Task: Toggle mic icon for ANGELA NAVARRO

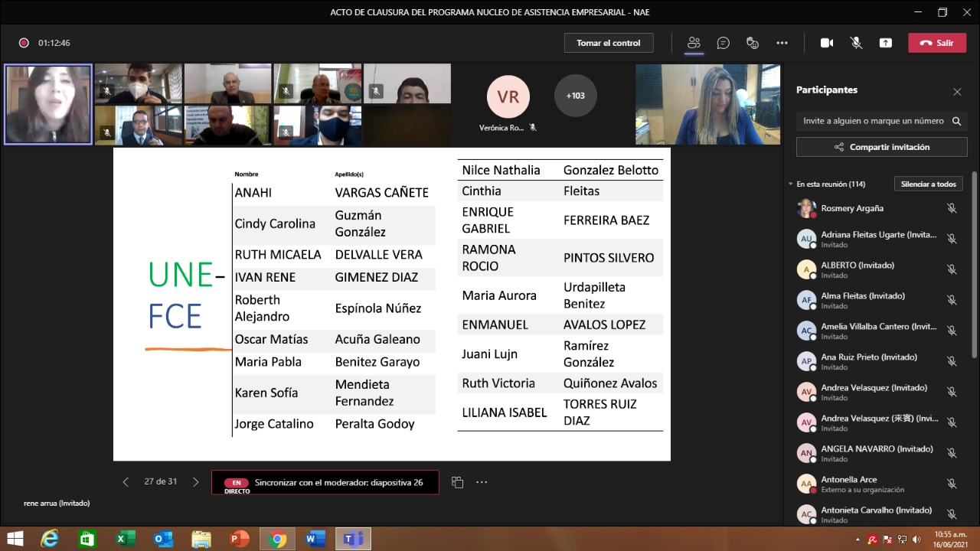Action: click(x=952, y=453)
